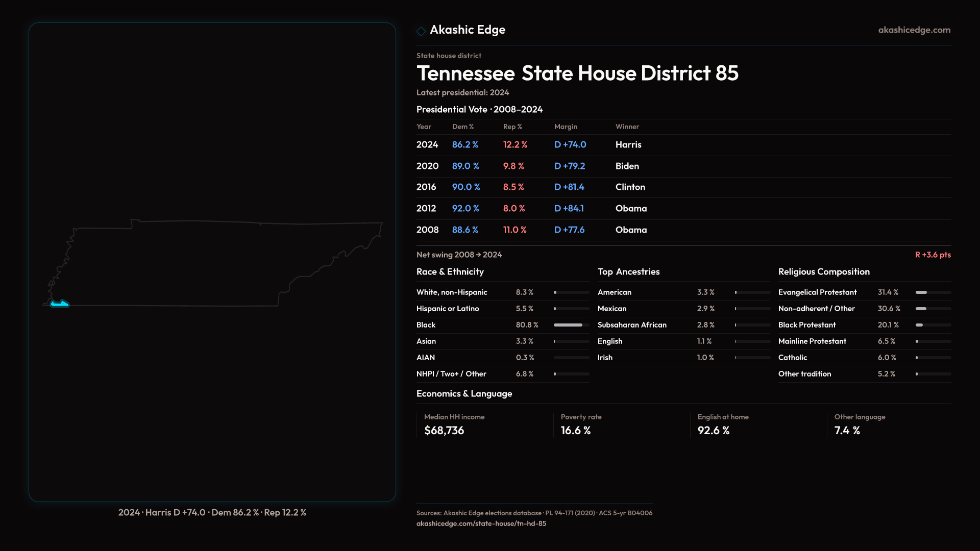This screenshot has height=551, width=980.
Task: Click the Religious Composition section heading
Action: tap(823, 272)
